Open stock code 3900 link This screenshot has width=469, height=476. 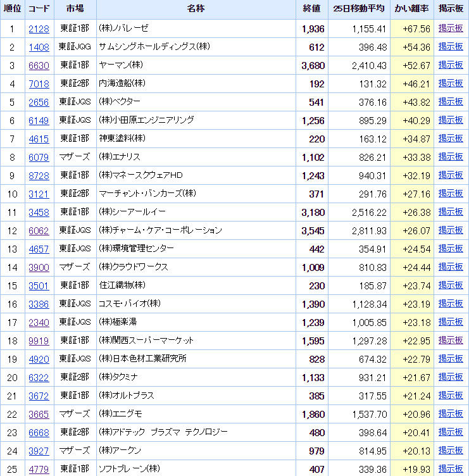tap(39, 268)
